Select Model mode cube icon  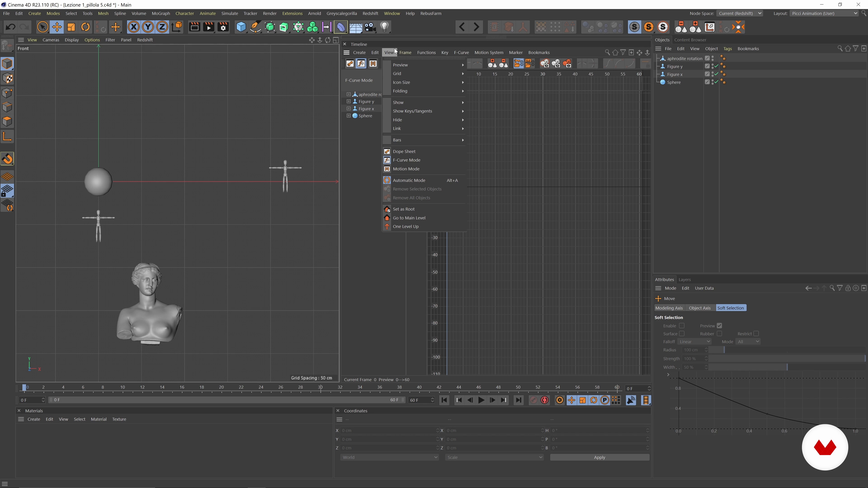click(x=7, y=64)
